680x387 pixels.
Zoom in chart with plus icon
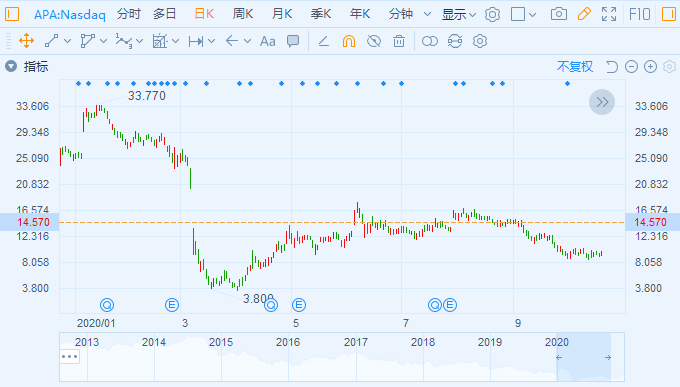(651, 66)
